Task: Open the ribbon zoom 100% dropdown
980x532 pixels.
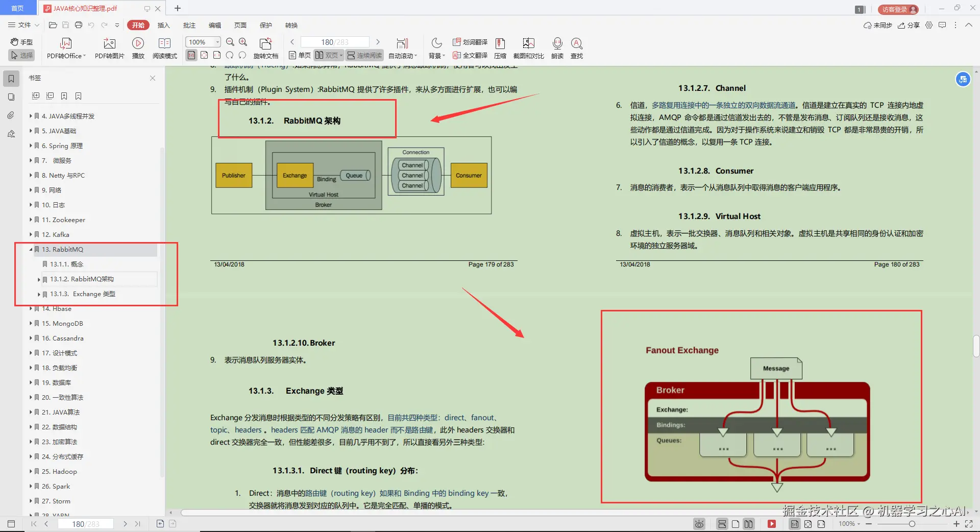Action: click(x=218, y=42)
